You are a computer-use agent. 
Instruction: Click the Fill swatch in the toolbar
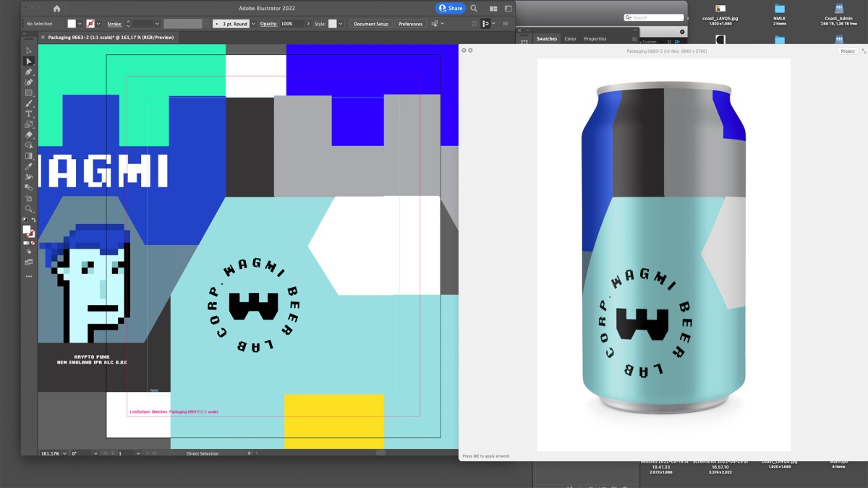click(x=27, y=230)
